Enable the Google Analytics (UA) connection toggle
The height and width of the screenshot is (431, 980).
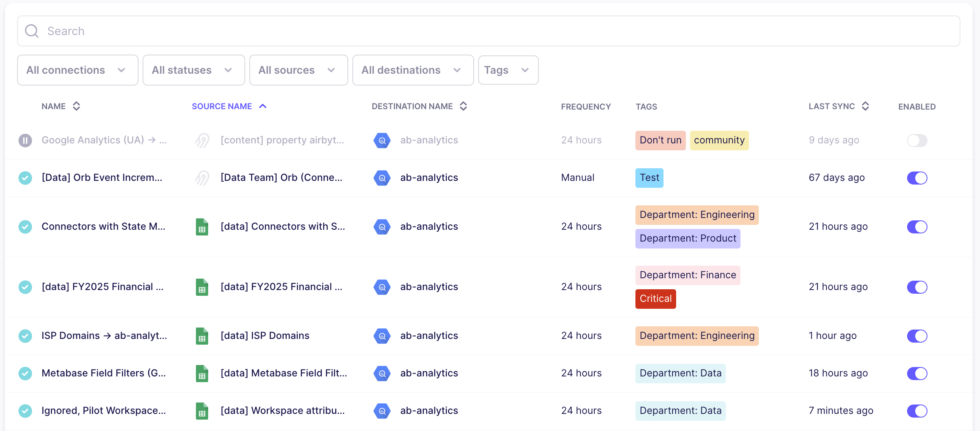[917, 140]
